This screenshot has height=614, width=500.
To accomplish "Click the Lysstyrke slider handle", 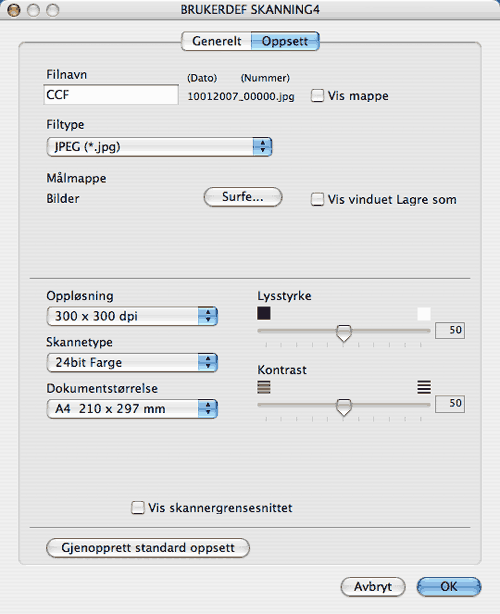I will point(344,333).
